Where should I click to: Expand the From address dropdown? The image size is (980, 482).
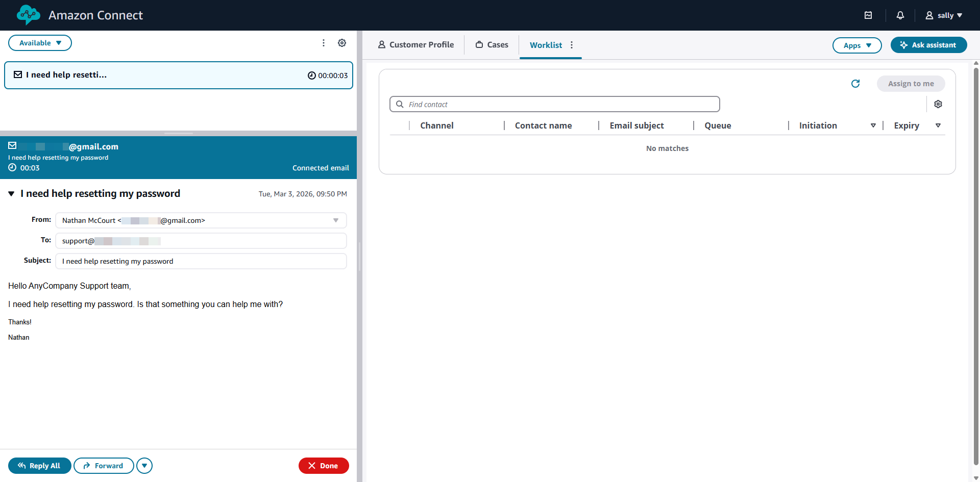[x=336, y=220]
